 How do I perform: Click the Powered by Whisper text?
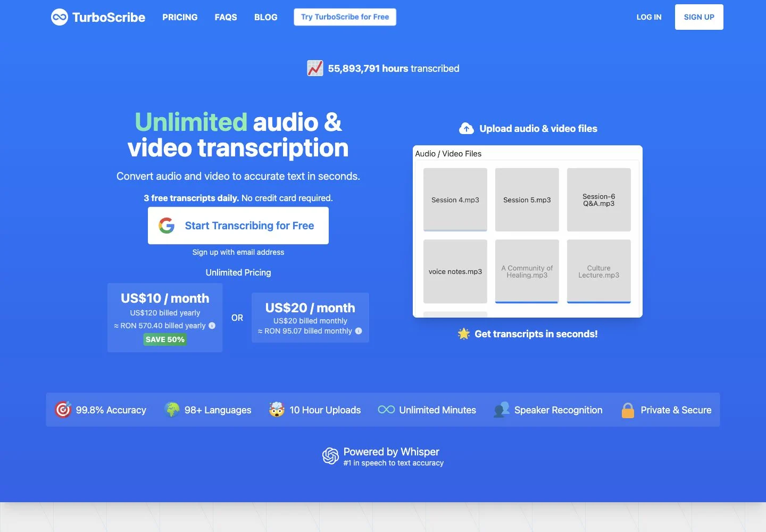392,452
